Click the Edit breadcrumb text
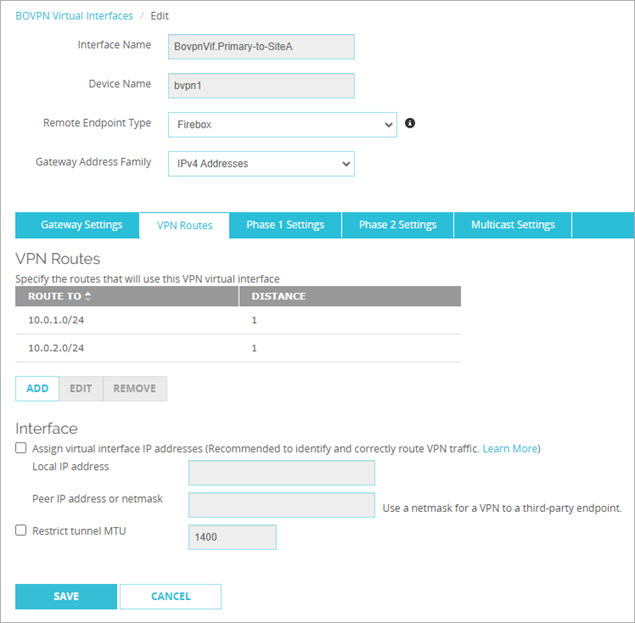This screenshot has height=623, width=635. 160,16
